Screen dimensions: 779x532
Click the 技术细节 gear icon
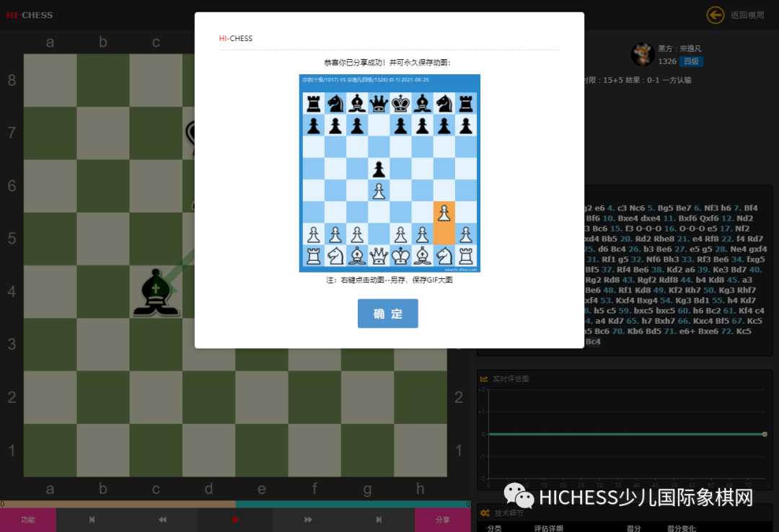click(485, 513)
